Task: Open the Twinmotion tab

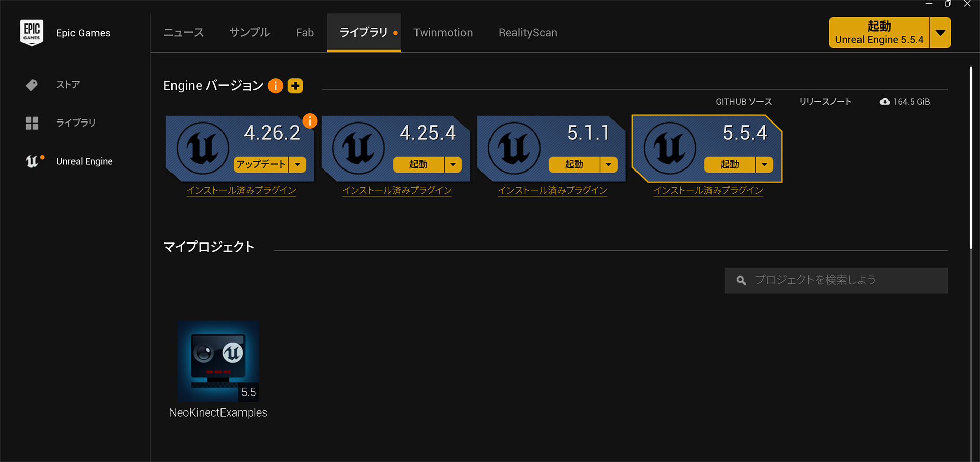Action: coord(443,33)
